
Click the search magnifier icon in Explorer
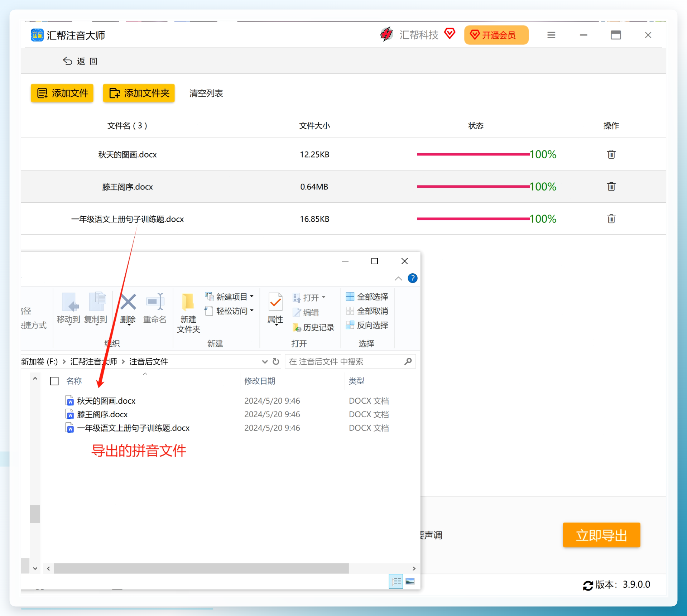coord(408,361)
